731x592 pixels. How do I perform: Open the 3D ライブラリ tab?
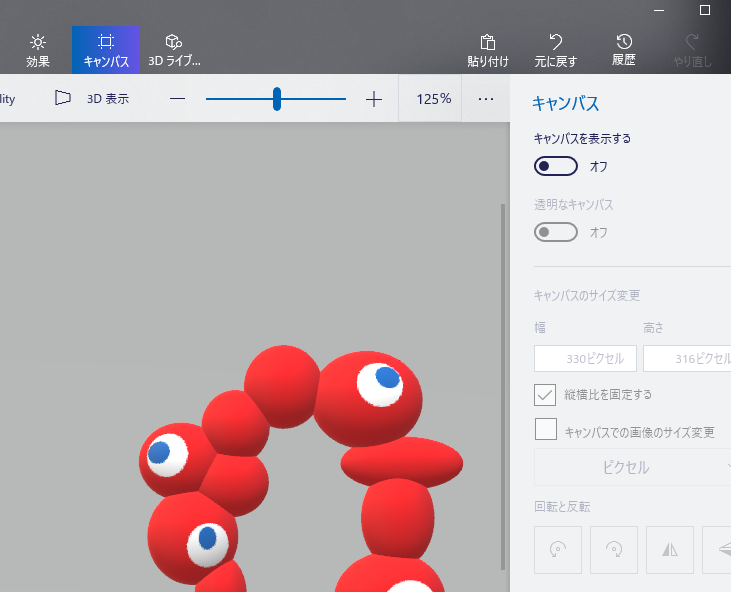(x=174, y=50)
